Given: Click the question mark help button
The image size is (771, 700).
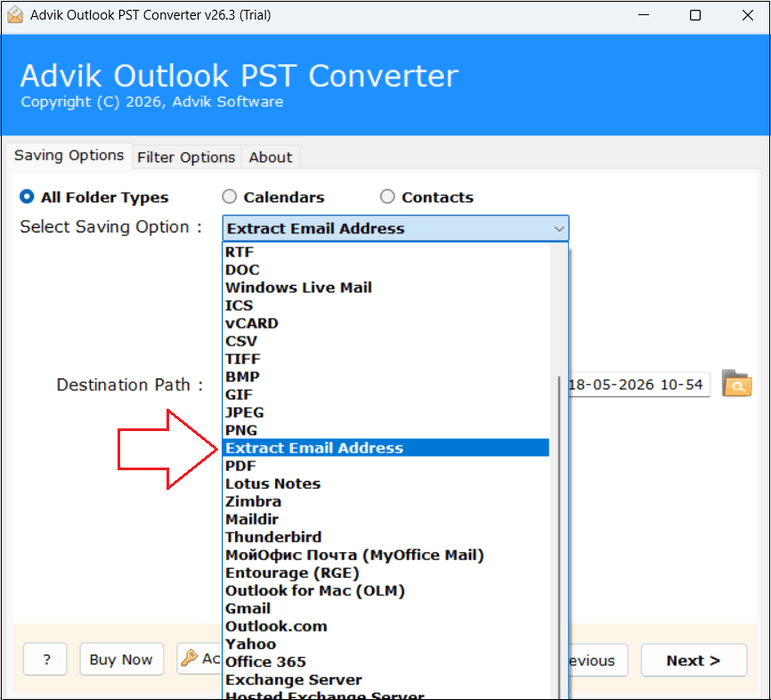Looking at the screenshot, I should coord(45,659).
